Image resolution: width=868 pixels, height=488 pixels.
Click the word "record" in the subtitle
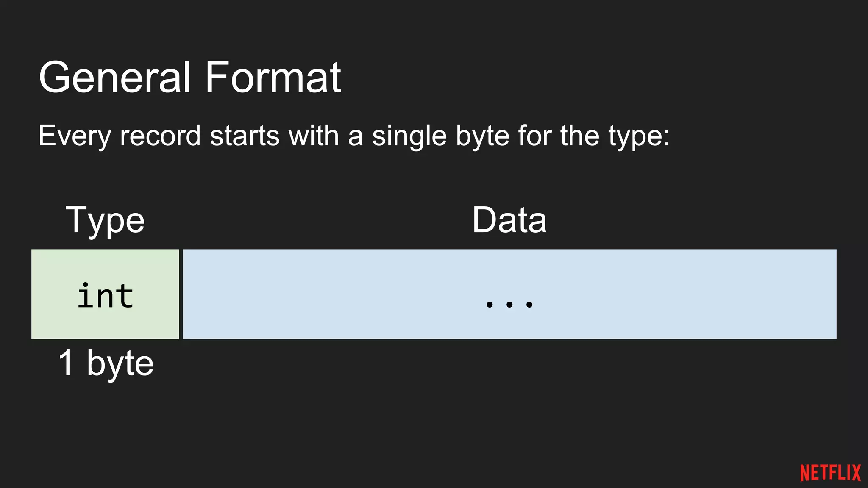[x=160, y=136]
